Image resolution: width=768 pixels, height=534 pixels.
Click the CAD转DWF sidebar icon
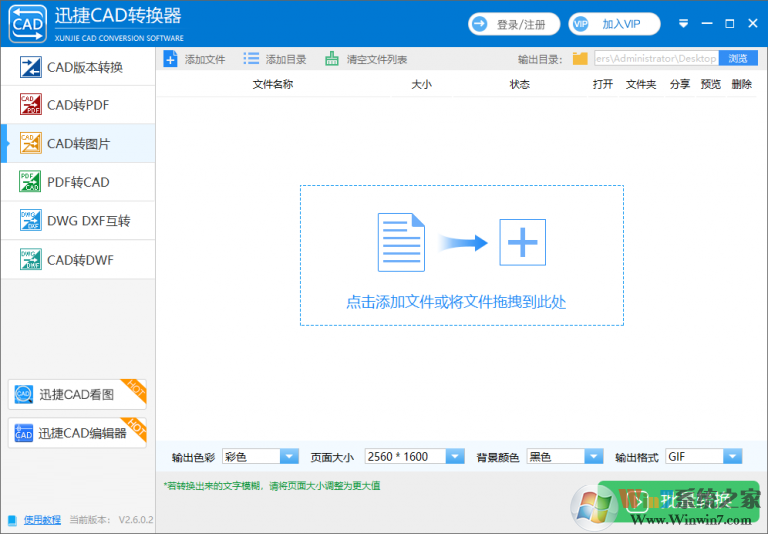point(30,259)
